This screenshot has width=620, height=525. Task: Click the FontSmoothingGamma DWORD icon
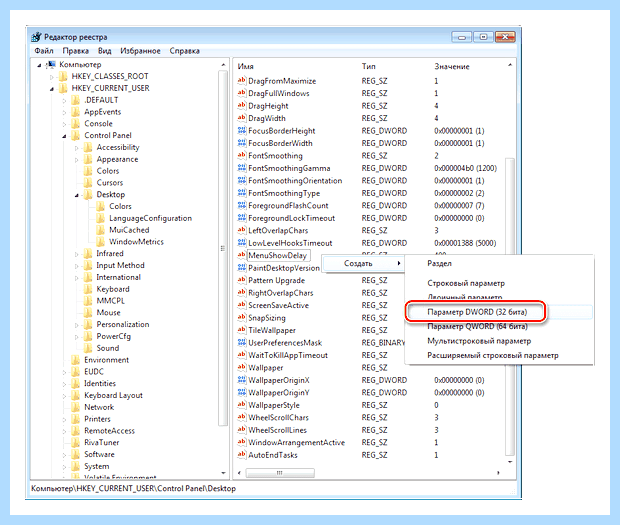[x=242, y=168]
